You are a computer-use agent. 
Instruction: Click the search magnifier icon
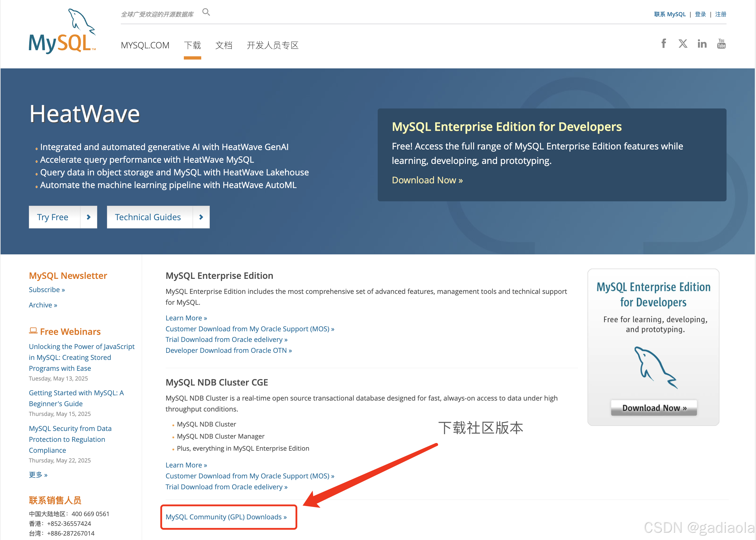coord(206,12)
